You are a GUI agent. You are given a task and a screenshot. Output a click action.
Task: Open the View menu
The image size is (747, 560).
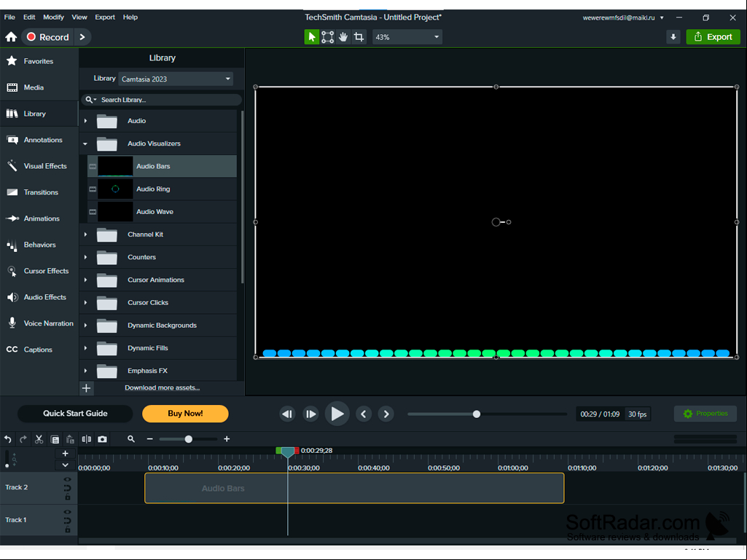pyautogui.click(x=79, y=17)
